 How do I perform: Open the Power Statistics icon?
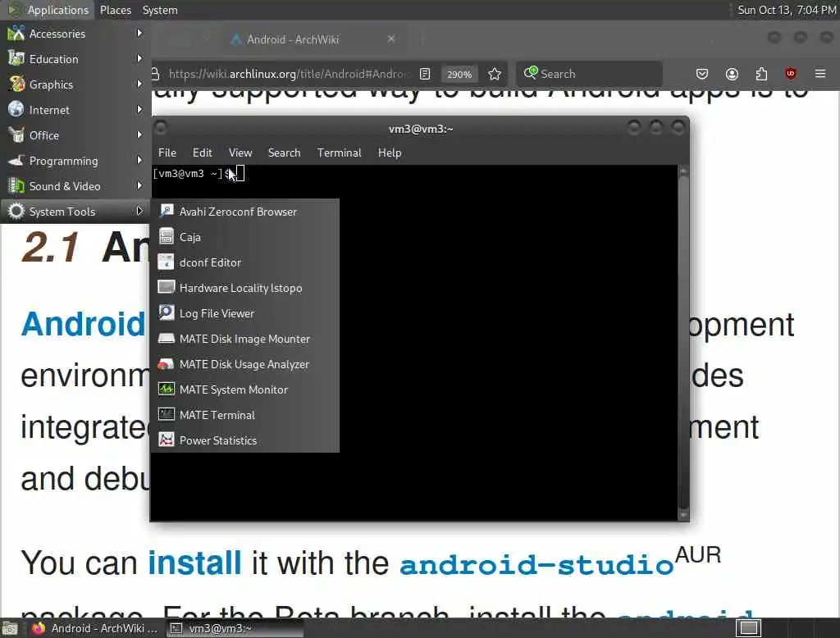click(x=167, y=440)
